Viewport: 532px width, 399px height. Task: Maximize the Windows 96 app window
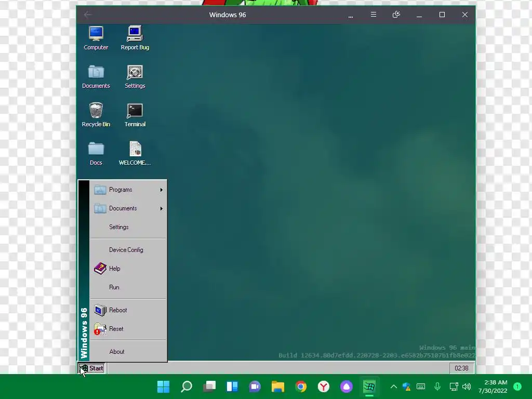[442, 15]
